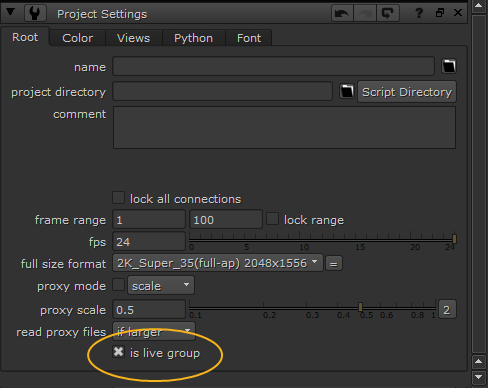Screen dimensions: 488x388
Task: Expand the read proxy files dropdown
Action: coord(154,331)
